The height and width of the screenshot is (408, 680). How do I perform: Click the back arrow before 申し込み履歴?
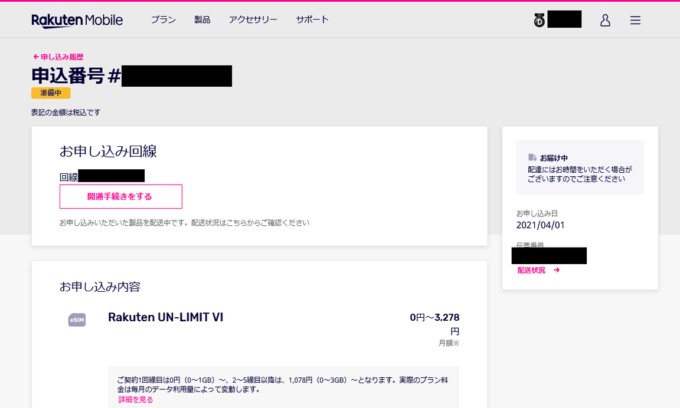(x=36, y=56)
